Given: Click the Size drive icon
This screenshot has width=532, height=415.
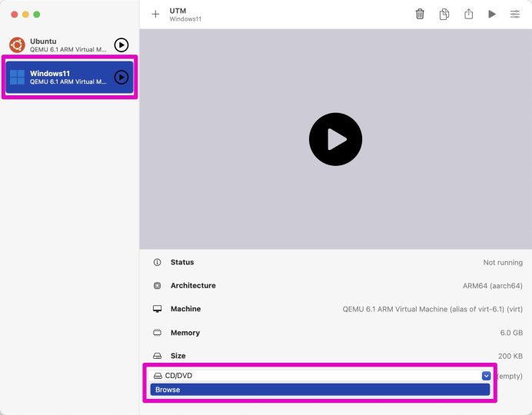Looking at the screenshot, I should (x=157, y=356).
